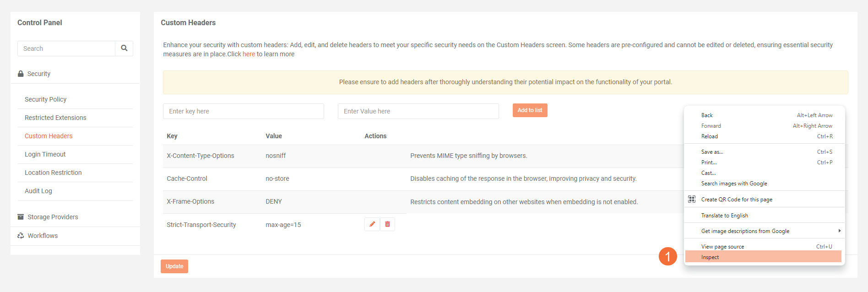
Task: Open Workflows in the sidebar
Action: click(43, 236)
